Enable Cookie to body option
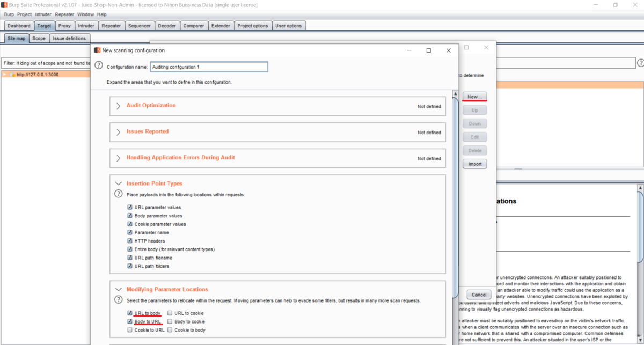644x345 pixels. pos(170,330)
